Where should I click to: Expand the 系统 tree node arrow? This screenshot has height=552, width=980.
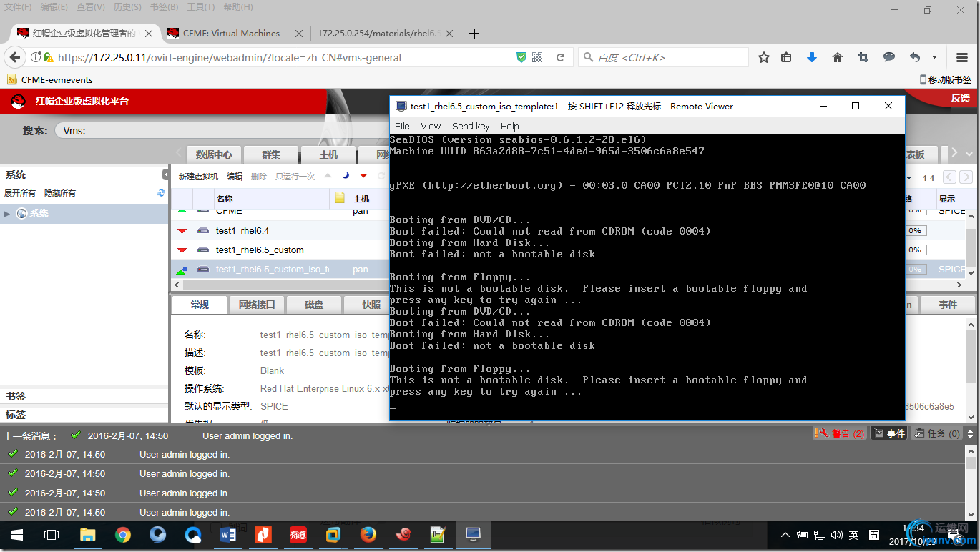[7, 214]
